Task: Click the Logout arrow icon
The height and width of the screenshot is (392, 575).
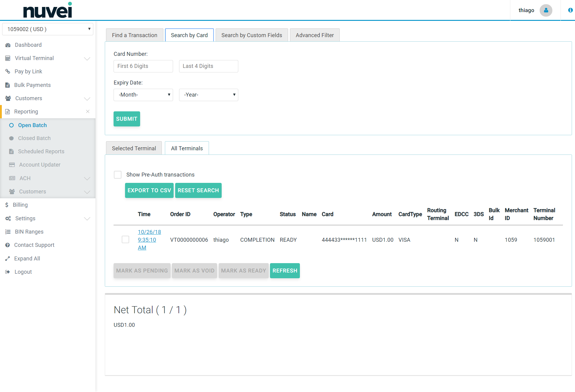Action: tap(8, 272)
